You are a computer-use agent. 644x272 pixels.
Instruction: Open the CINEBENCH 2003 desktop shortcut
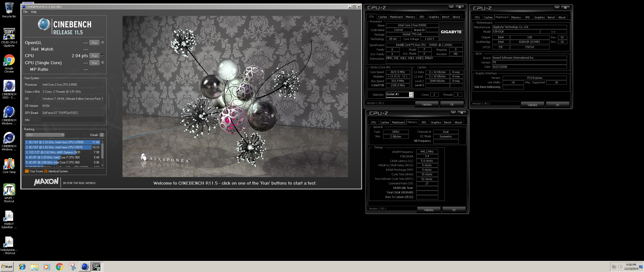(x=9, y=89)
